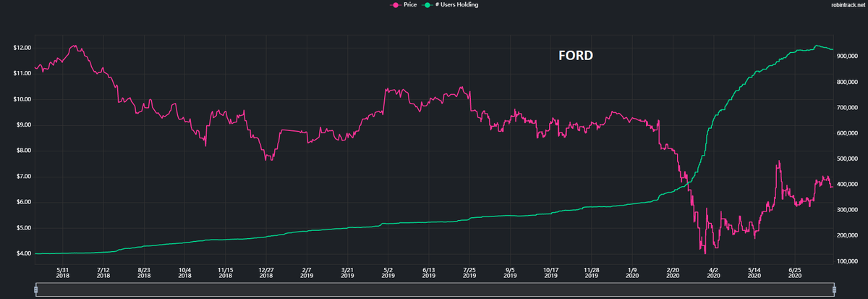Image resolution: width=868 pixels, height=299 pixels.
Task: Click the 10/4 2018 date label
Action: (x=184, y=272)
